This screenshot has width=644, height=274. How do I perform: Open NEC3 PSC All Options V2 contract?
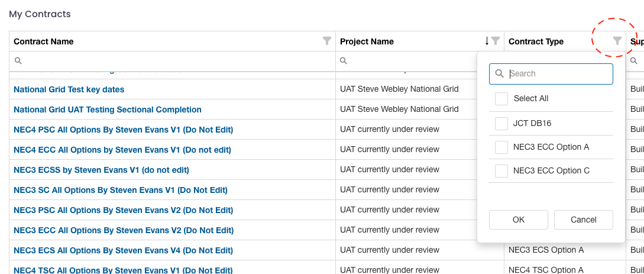coord(123,210)
